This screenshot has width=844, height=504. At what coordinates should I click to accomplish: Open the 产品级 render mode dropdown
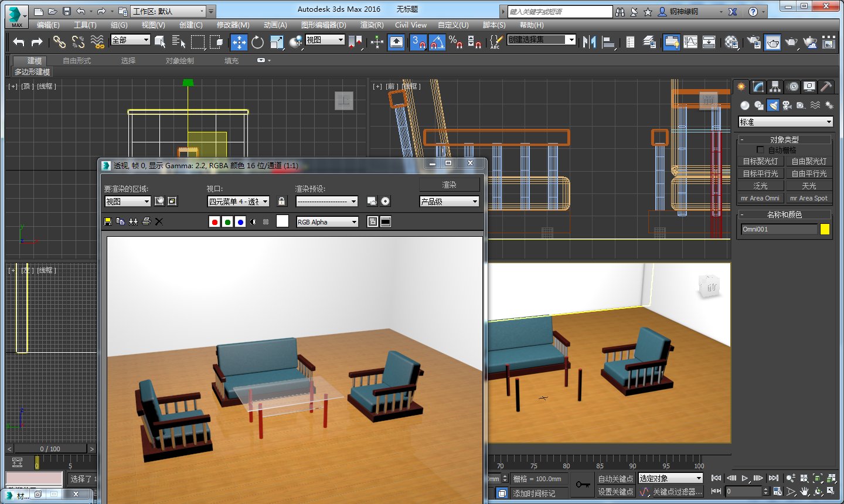[448, 201]
